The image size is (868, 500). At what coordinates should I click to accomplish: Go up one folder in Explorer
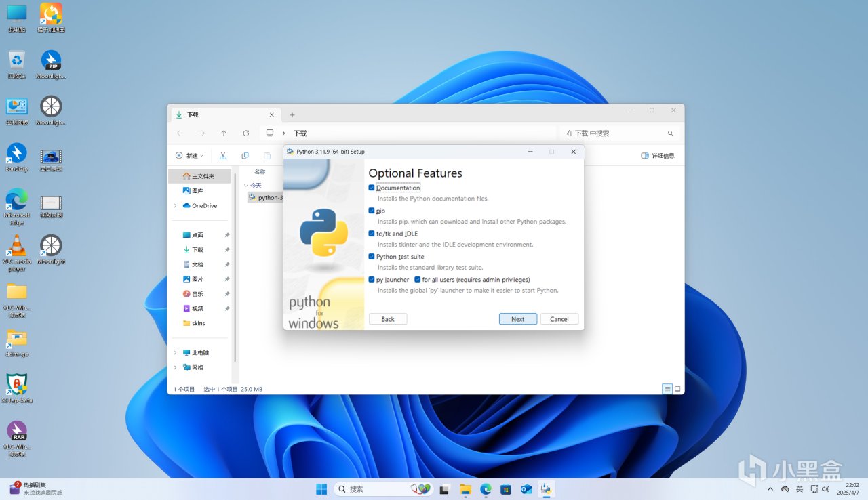coord(224,133)
